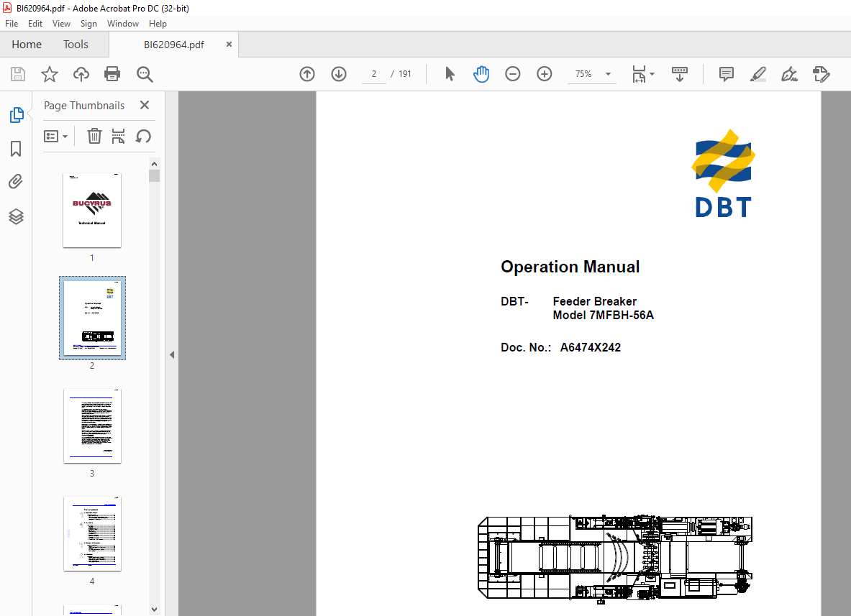Switch to the Tools tab

76,45
